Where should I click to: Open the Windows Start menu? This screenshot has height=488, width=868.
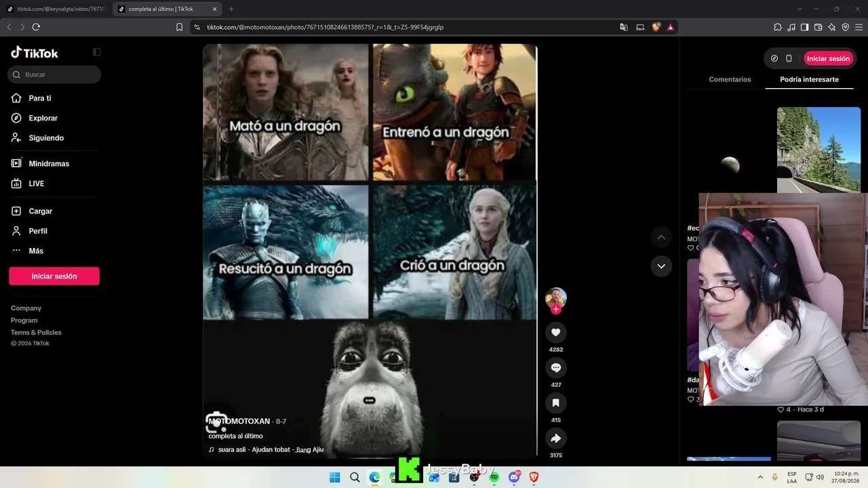click(x=335, y=478)
